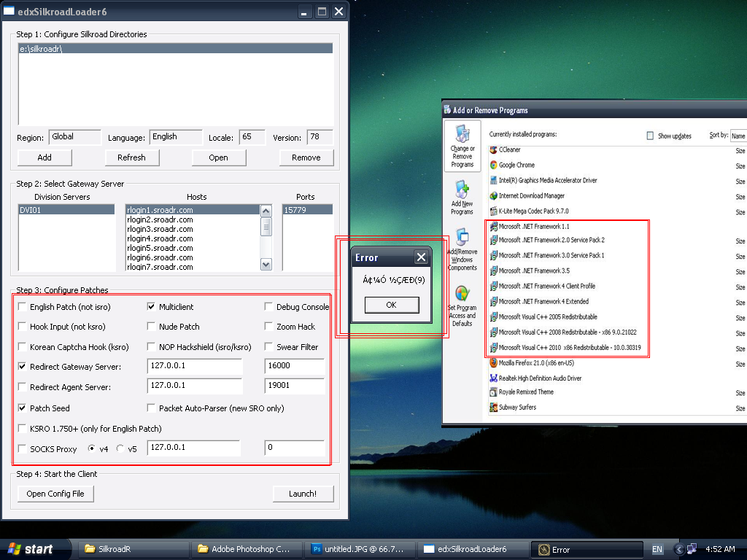Toggle the Multiclient checkbox
The image size is (747, 560).
151,307
